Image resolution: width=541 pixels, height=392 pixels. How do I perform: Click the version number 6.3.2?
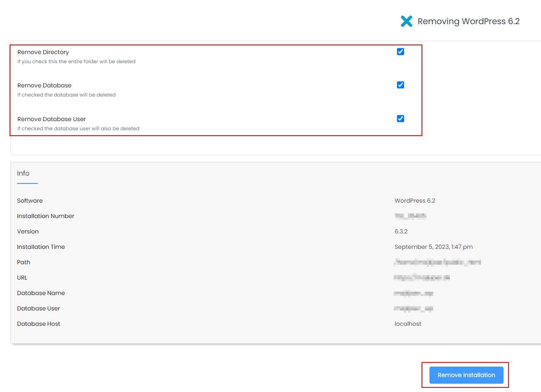(401, 231)
